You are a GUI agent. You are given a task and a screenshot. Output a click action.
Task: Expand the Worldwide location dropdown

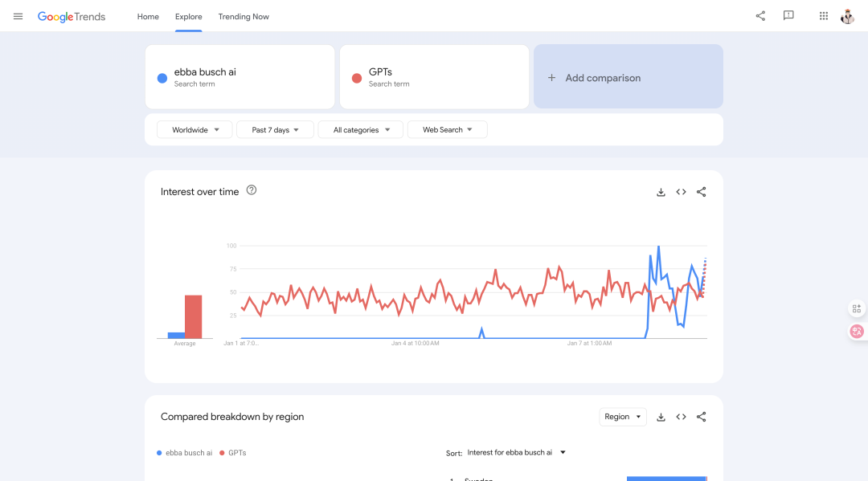(x=194, y=130)
